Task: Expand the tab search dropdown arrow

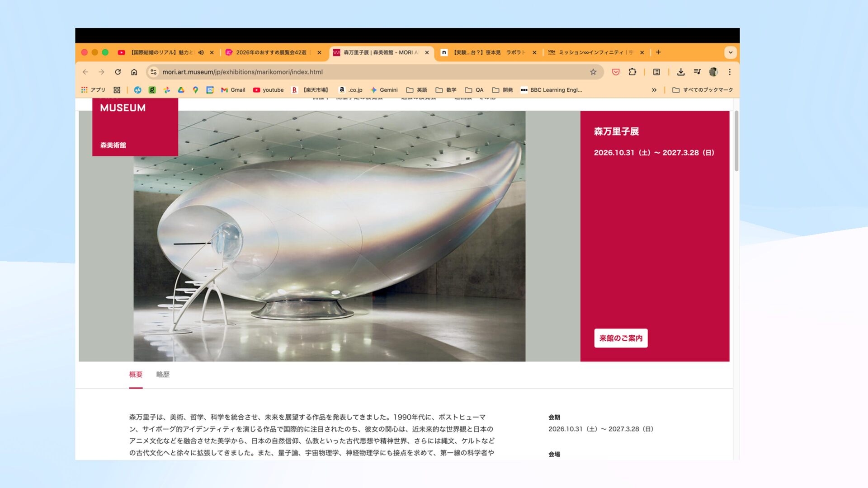Action: point(730,52)
